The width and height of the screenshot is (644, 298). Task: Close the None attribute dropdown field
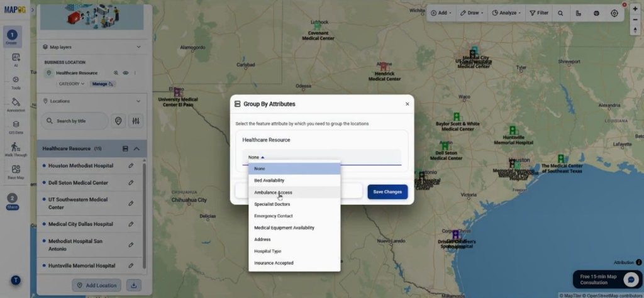pyautogui.click(x=321, y=157)
